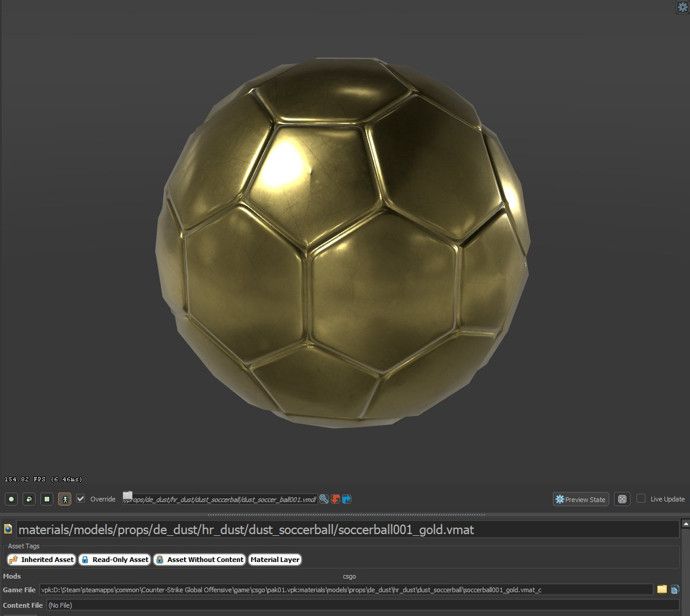Select the plane preview shape icon
The width and height of the screenshot is (690, 616).
pyautogui.click(x=46, y=499)
